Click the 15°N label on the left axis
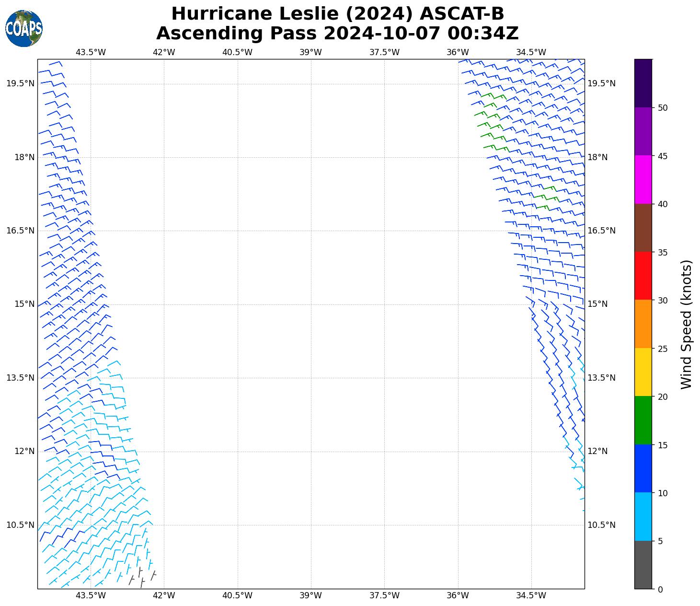700x606 pixels. point(21,304)
